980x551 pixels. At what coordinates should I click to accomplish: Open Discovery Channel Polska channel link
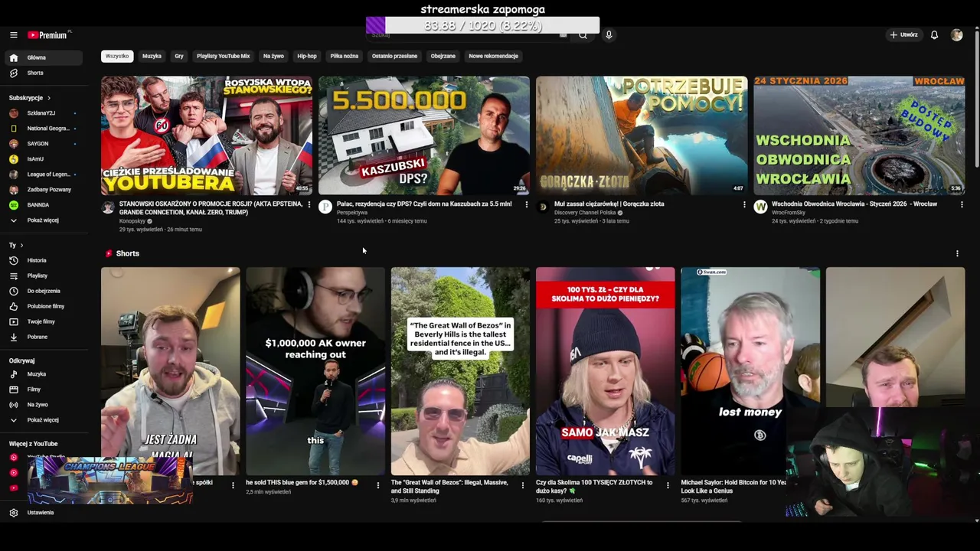click(x=586, y=213)
